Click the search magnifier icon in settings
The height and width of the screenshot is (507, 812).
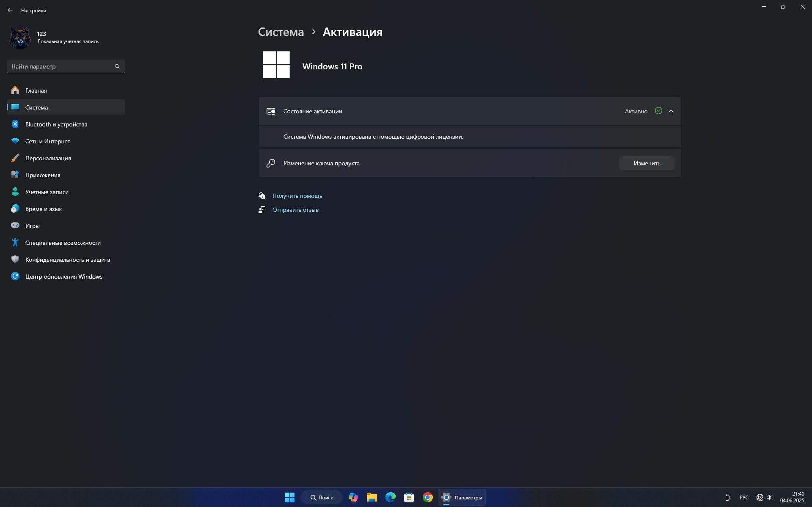click(117, 66)
